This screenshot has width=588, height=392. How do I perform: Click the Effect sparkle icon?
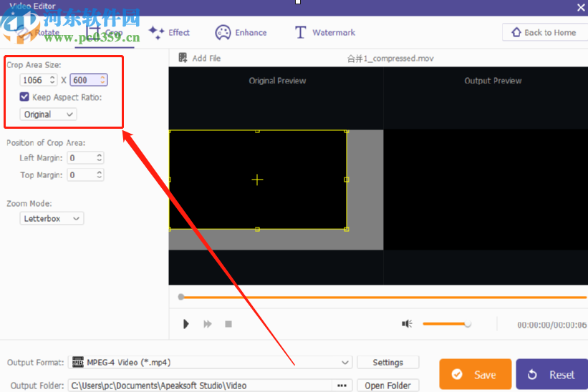click(x=156, y=33)
